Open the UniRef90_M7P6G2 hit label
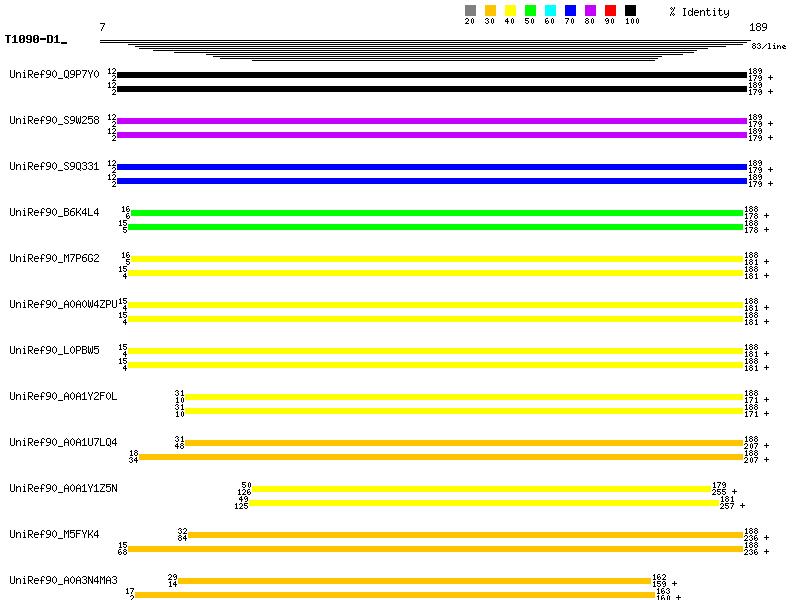 pos(54,258)
